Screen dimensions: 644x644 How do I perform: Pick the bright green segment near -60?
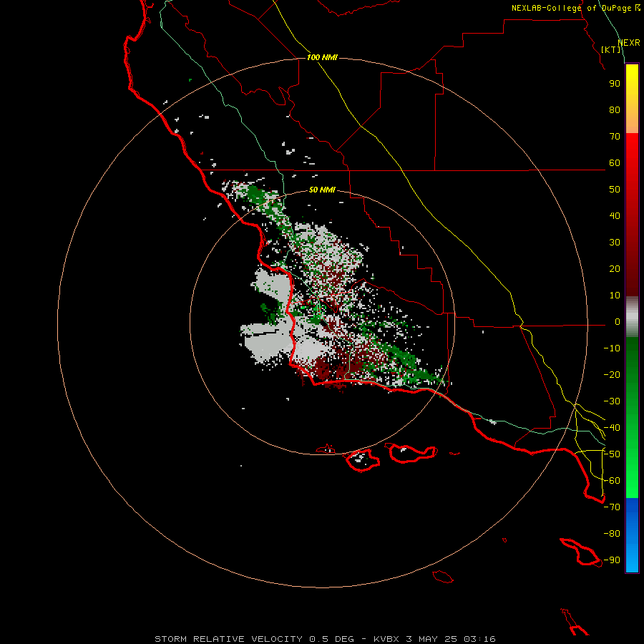632,481
